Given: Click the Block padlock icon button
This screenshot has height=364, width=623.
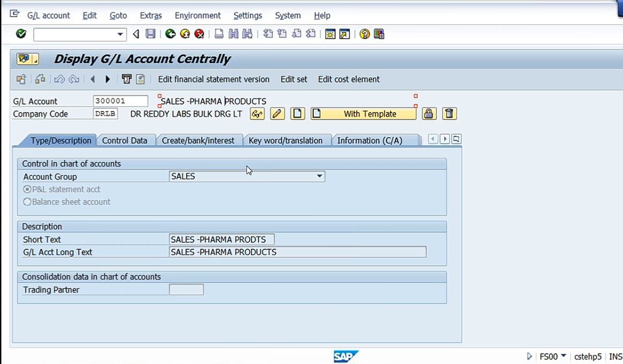Looking at the screenshot, I should point(429,114).
